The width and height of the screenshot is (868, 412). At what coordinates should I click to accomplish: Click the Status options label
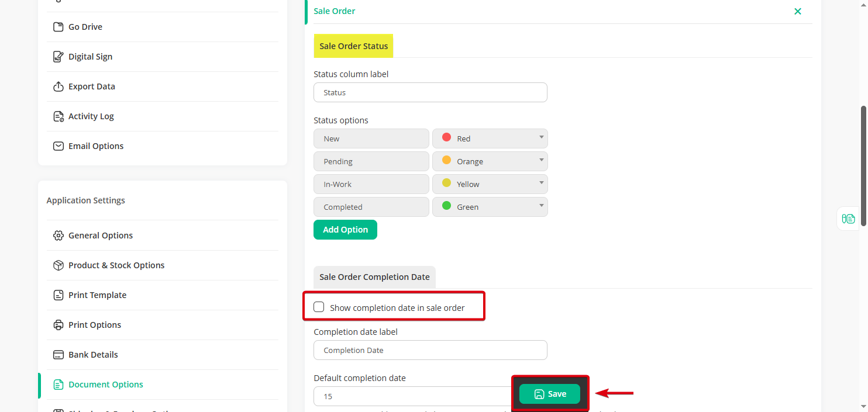pyautogui.click(x=341, y=120)
